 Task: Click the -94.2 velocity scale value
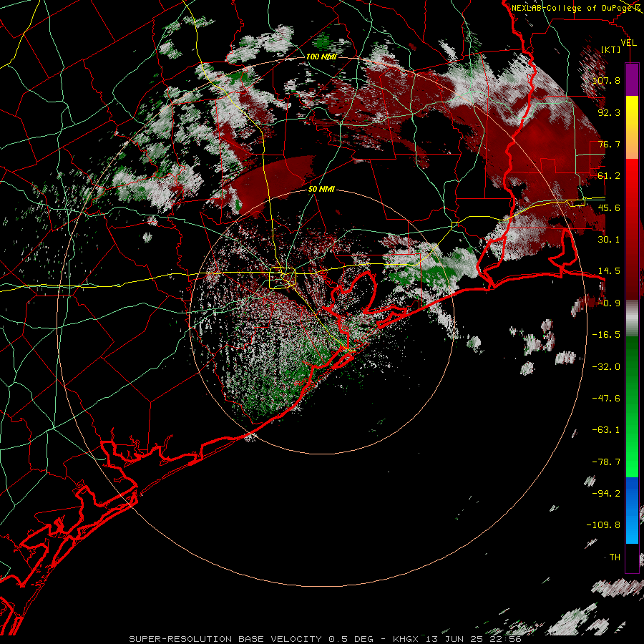coord(606,494)
